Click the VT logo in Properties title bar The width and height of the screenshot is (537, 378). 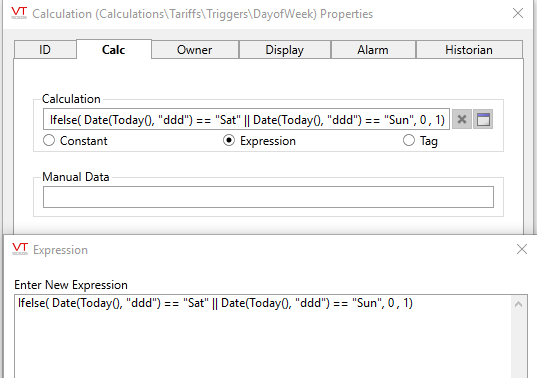19,13
